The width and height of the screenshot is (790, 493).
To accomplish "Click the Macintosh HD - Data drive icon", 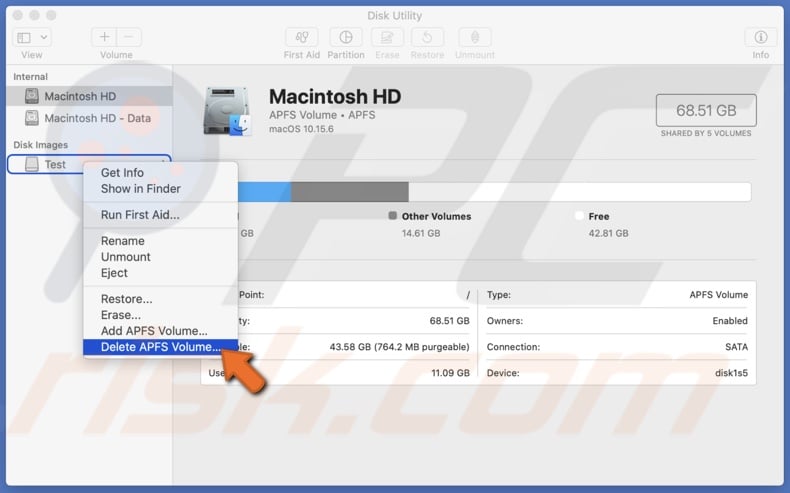I will 32,118.
